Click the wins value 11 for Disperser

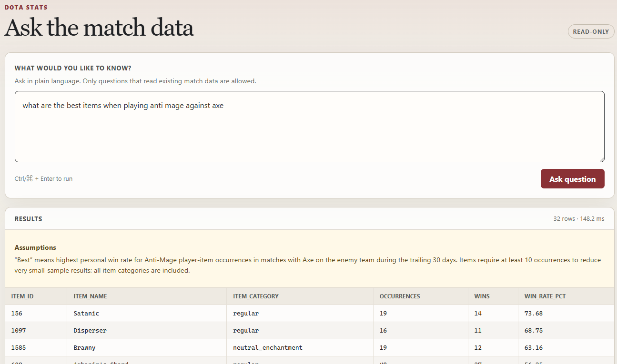(x=493, y=331)
